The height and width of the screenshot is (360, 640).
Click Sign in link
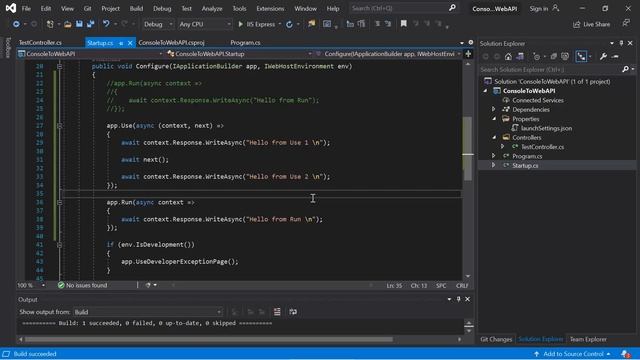point(544,8)
